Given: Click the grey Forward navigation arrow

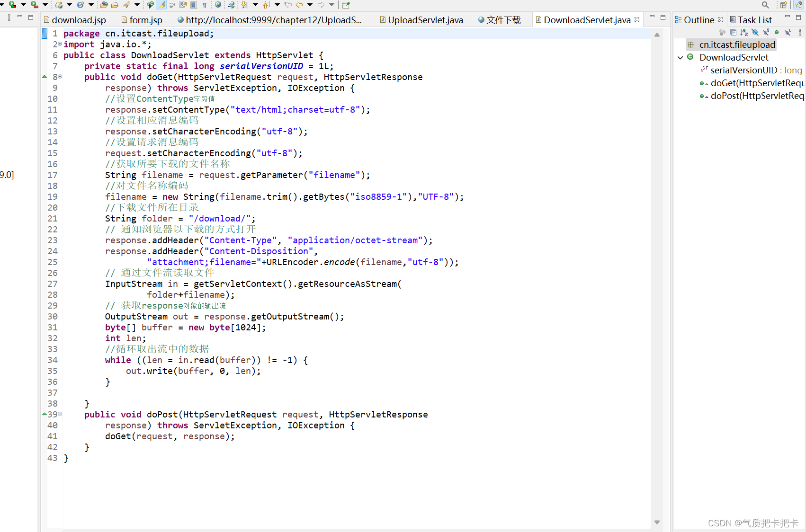Looking at the screenshot, I should pyautogui.click(x=321, y=5).
